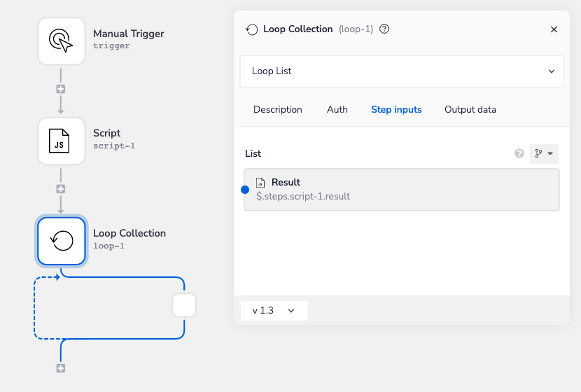Switch to the Description tab

coord(278,110)
